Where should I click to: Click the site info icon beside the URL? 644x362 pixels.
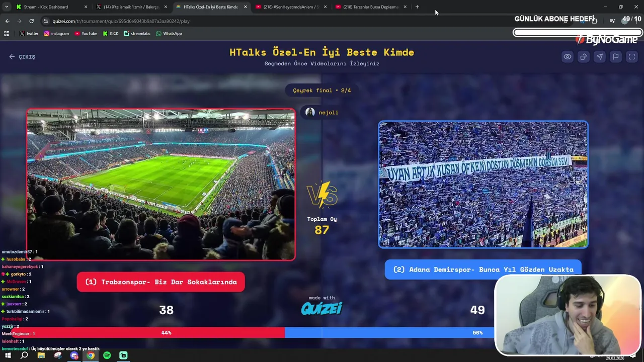pyautogui.click(x=46, y=21)
